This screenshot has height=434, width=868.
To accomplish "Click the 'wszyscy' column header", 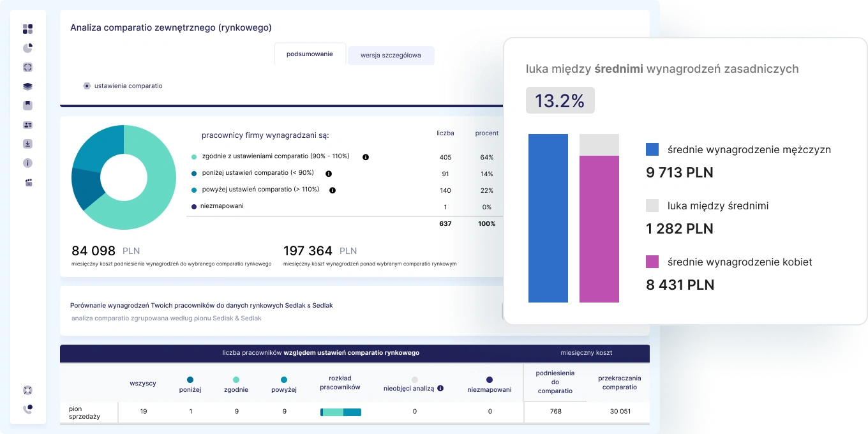I will pyautogui.click(x=143, y=384).
